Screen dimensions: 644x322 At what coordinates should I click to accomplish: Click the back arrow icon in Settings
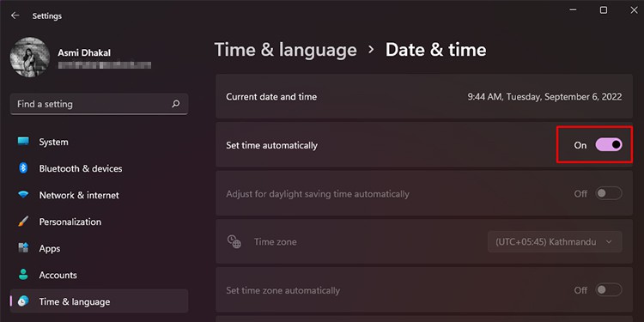click(x=15, y=15)
